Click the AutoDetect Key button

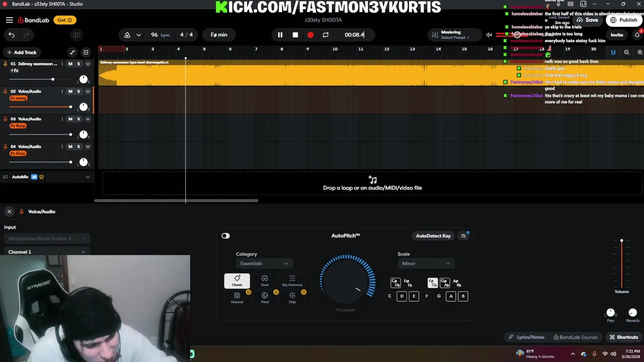[x=433, y=236]
